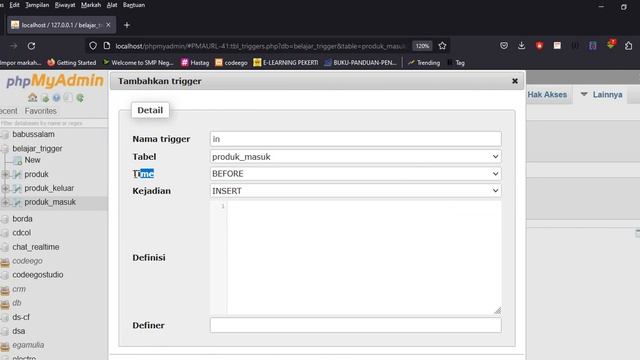Select the cdcol database
Viewport: 640px width, 360px height.
[x=21, y=233]
